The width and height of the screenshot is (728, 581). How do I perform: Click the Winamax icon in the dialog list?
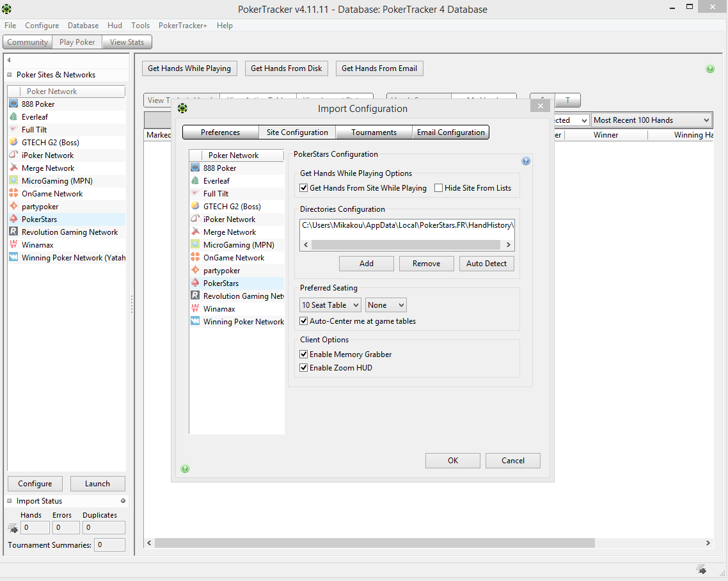pos(196,308)
